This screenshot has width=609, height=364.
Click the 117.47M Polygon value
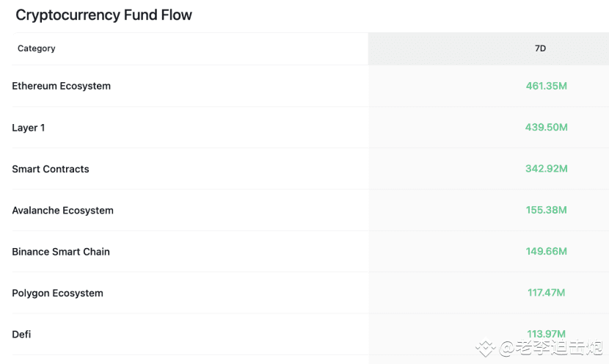(x=547, y=293)
